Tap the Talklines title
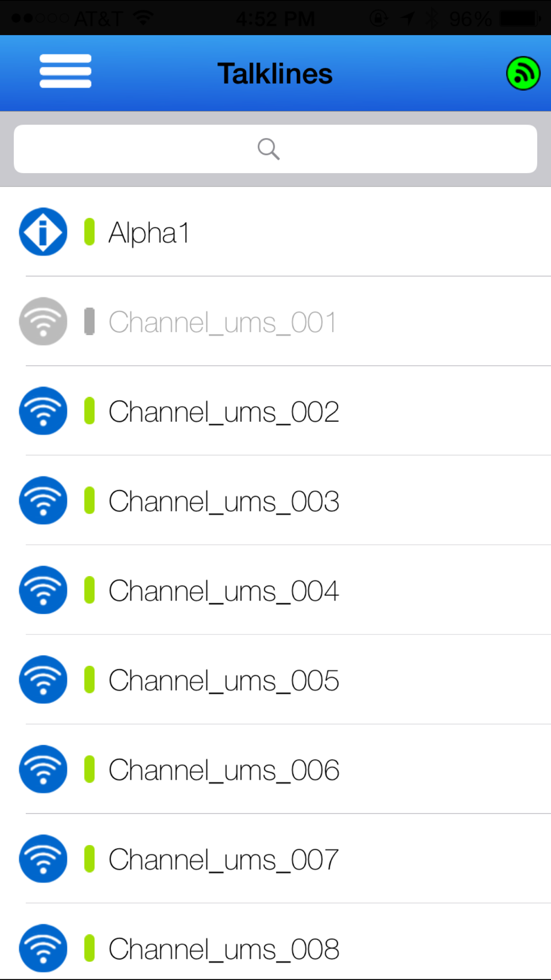This screenshot has width=551, height=980. (275, 74)
